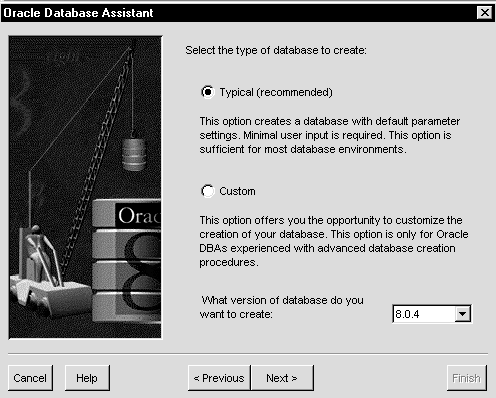Close the Oracle Database Assistant window

(484, 13)
